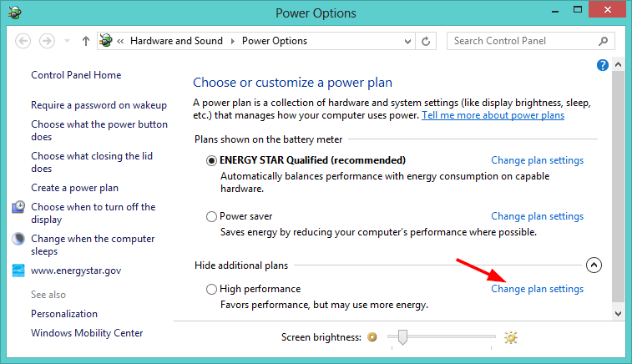Select the Power saver plan radio button
Viewport: 632px width, 364px height.
pos(211,217)
